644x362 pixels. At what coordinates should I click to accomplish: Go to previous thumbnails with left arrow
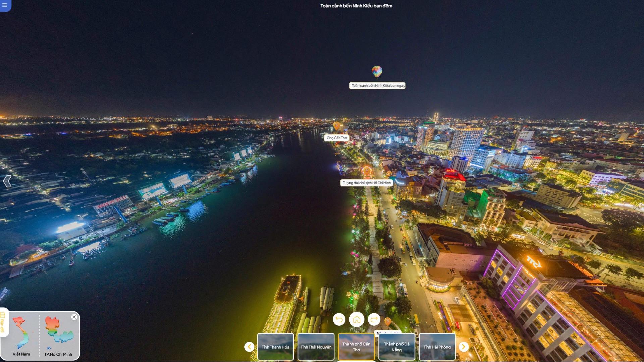tap(249, 347)
